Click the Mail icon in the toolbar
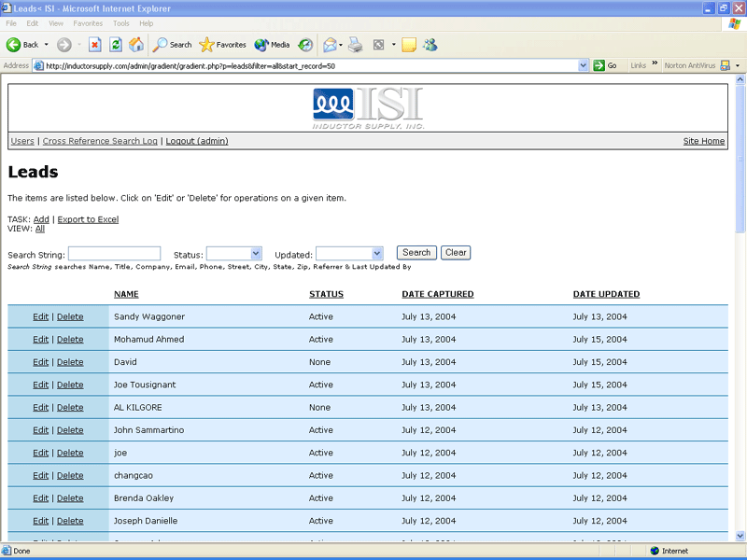 [330, 44]
